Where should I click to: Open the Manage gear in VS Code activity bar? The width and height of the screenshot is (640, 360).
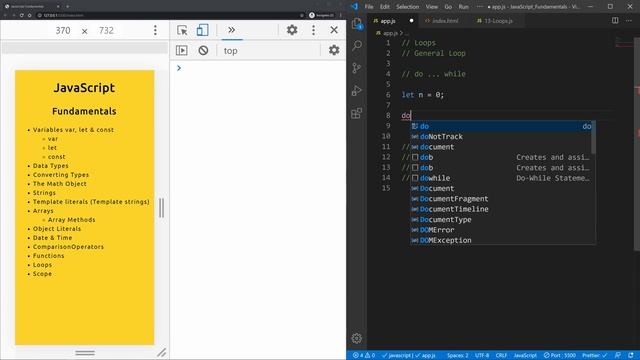357,338
